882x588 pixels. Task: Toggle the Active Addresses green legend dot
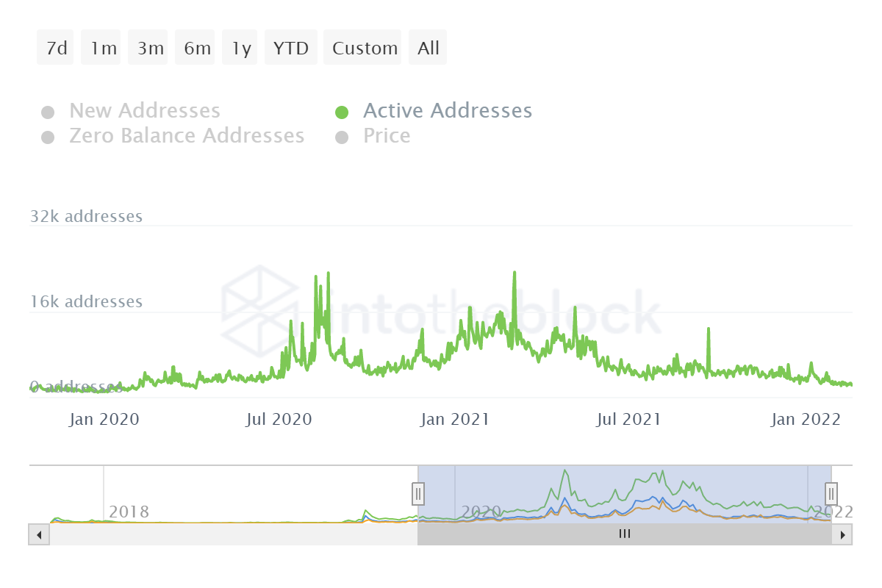point(342,112)
